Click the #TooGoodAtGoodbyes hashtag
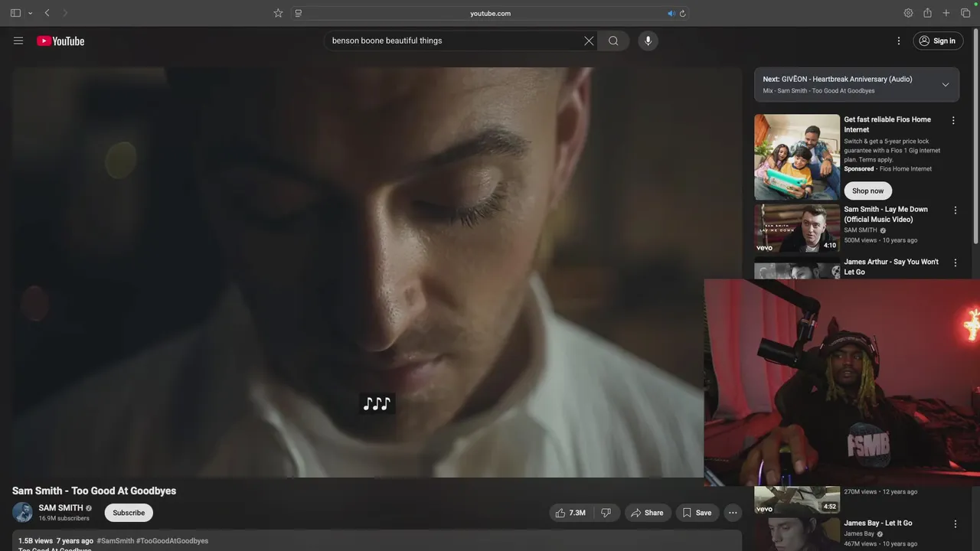Image resolution: width=980 pixels, height=551 pixels. click(x=172, y=541)
